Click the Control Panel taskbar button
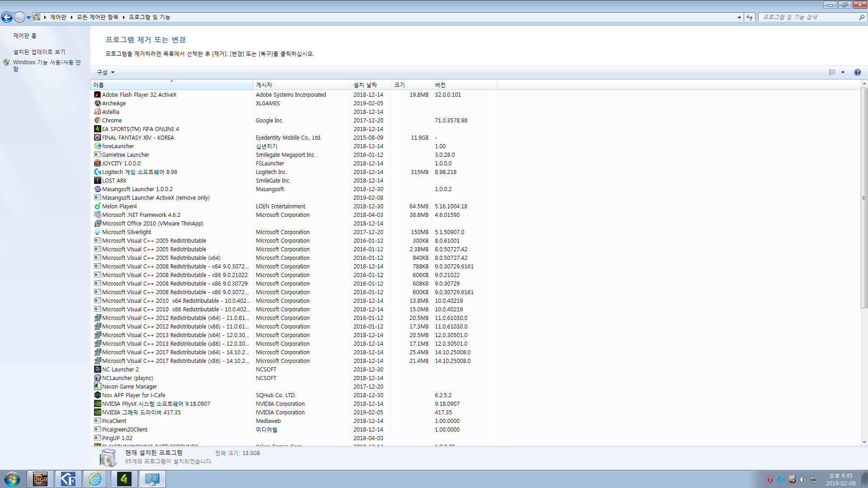Viewport: 868px width, 488px height. coord(152,479)
